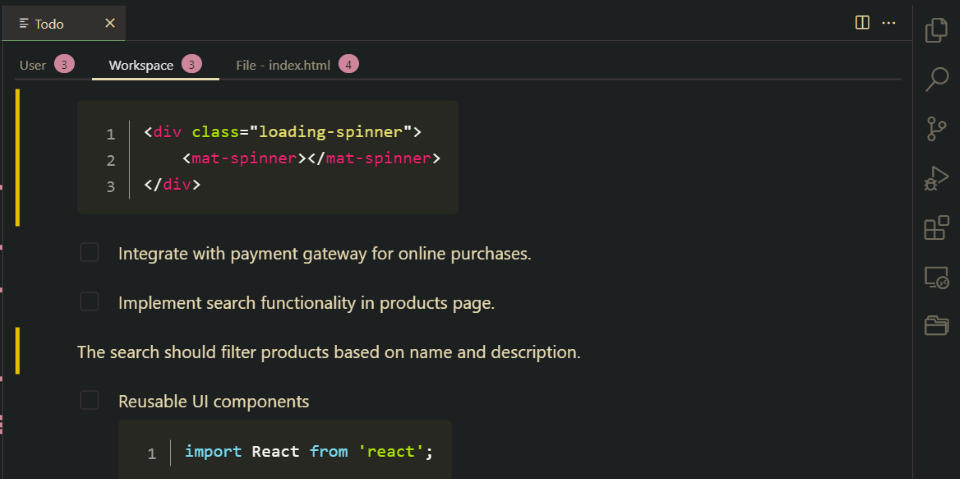Click 'Implement search functionality in products page.' text

(306, 303)
